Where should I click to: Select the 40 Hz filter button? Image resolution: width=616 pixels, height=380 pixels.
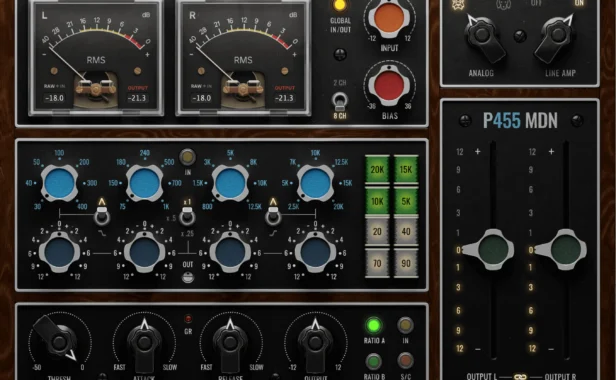click(406, 232)
